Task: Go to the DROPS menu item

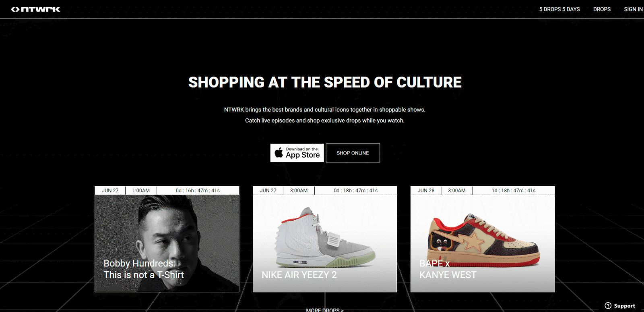Action: point(602,9)
